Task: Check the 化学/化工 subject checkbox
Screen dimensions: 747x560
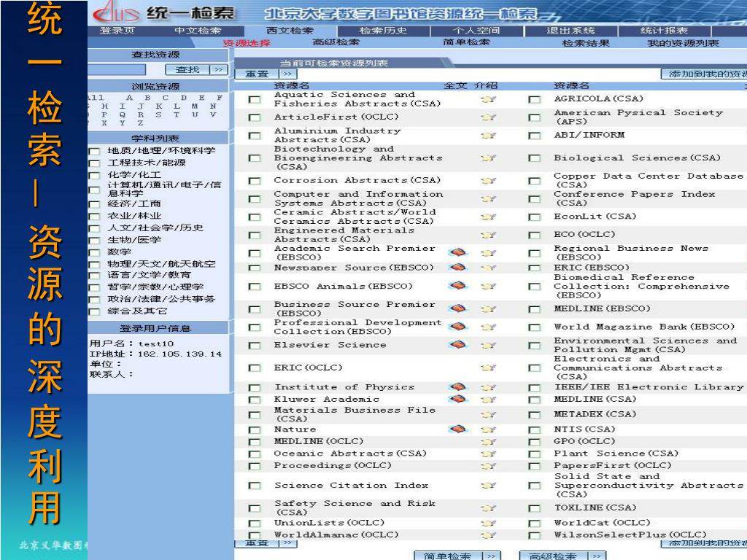Action: (94, 175)
